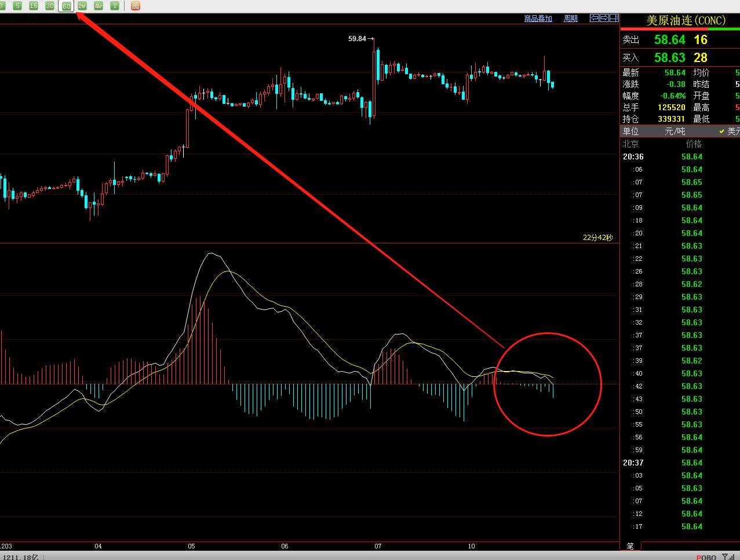Click the 1211.18亿 status bar value
This screenshot has height=560, width=740.
19,557
